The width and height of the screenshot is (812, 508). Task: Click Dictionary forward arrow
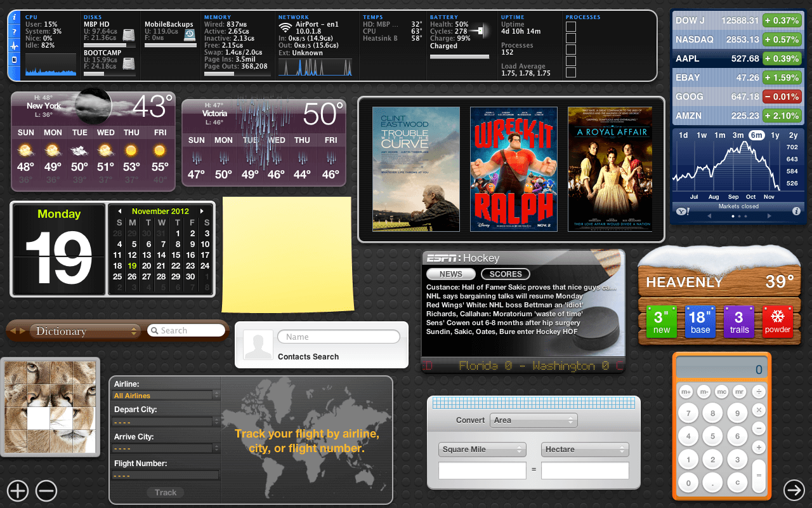[x=22, y=331]
